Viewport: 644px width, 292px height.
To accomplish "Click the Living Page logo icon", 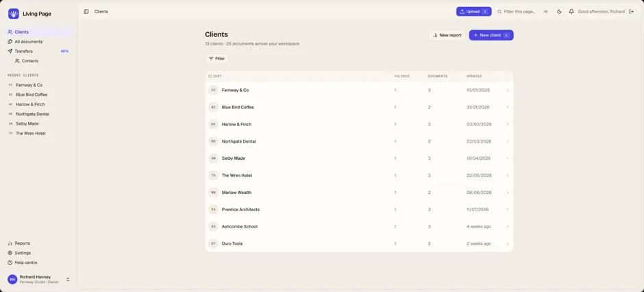I will 14,14.
